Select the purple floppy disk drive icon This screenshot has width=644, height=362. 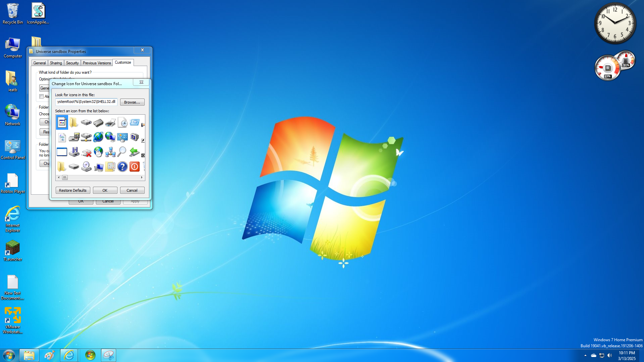(x=74, y=152)
